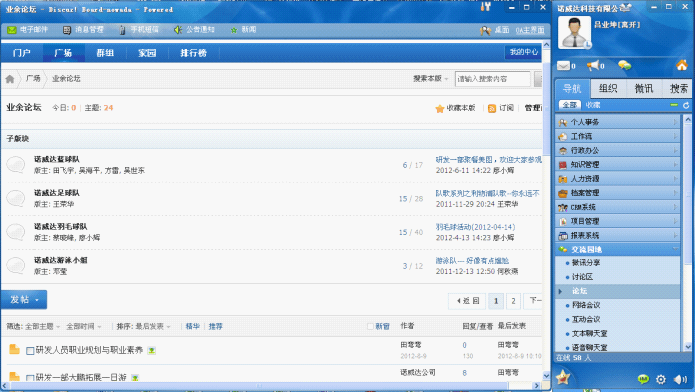Go to the 门户 portal tab
This screenshot has width=695, height=392.
(x=22, y=53)
